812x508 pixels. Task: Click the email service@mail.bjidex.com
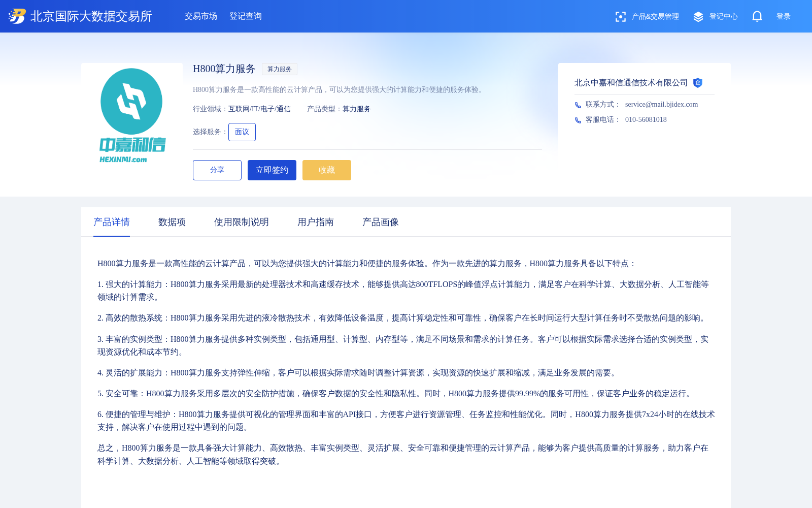(x=661, y=104)
